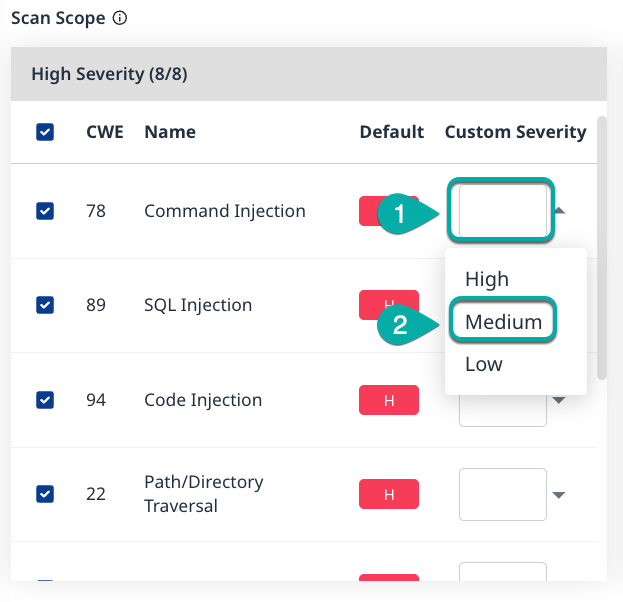Expand the Path/Directory Traversal severity dropdown
The height and width of the screenshot is (602, 623).
(x=559, y=495)
